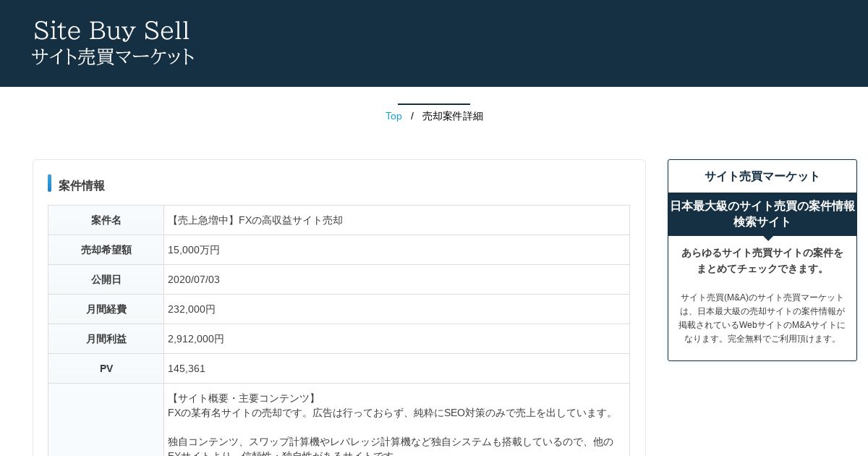This screenshot has width=868, height=456.
Task: Click the 売却希望額 label cell
Action: [106, 250]
